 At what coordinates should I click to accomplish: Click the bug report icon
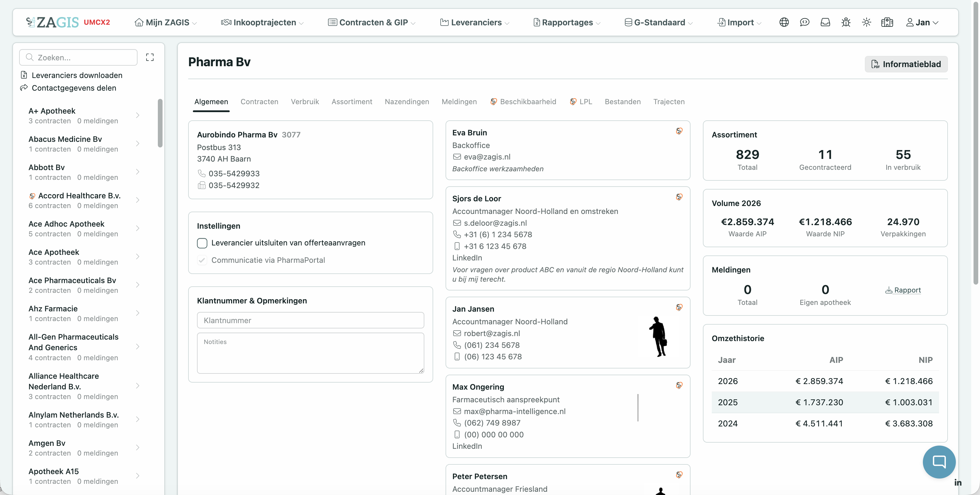(x=846, y=22)
